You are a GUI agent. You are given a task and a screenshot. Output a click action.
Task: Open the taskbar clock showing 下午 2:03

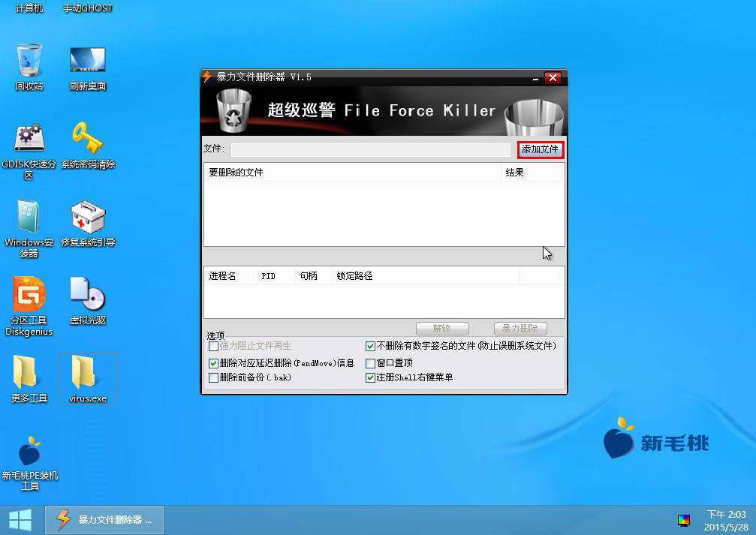pyautogui.click(x=726, y=521)
